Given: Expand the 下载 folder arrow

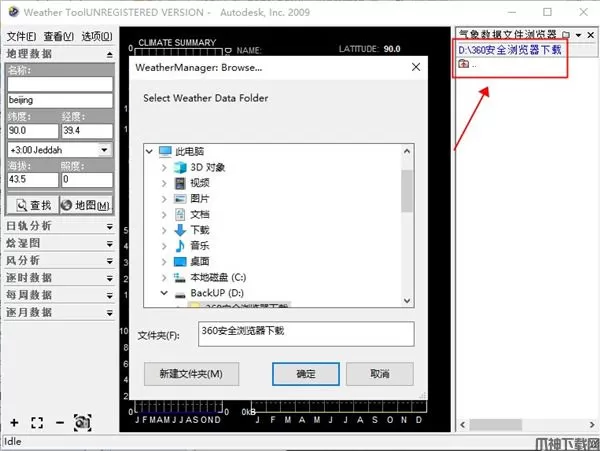Looking at the screenshot, I should pos(164,230).
